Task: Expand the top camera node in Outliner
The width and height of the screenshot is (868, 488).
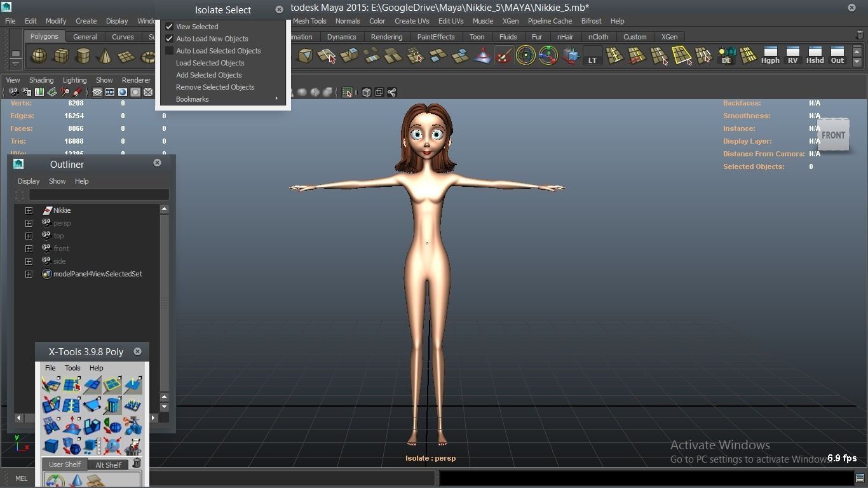Action: tap(29, 236)
